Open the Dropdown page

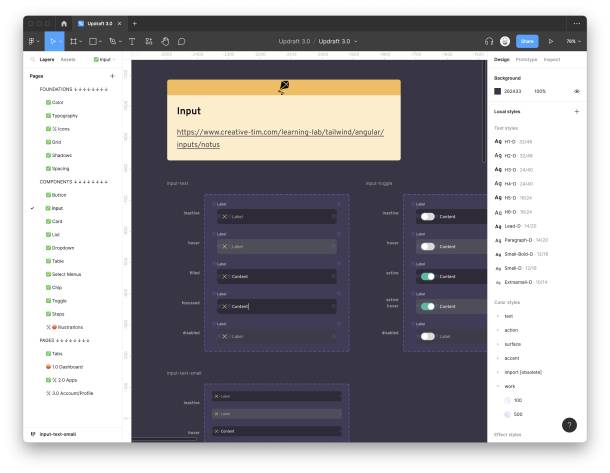63,248
